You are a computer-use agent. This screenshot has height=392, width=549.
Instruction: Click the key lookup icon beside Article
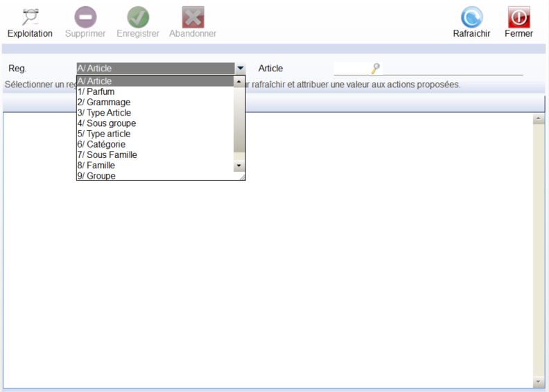pos(376,69)
